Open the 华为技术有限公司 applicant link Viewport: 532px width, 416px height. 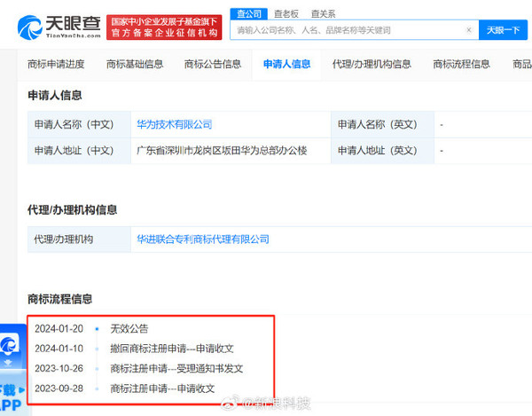pyautogui.click(x=174, y=125)
